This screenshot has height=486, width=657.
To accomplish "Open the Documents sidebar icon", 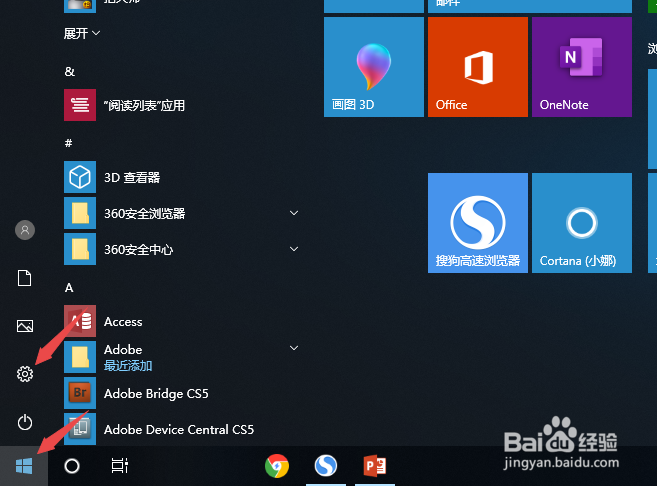I will (x=24, y=278).
